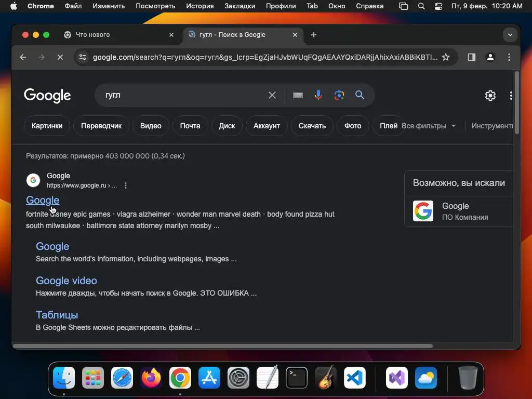Select the Аккаунт filter chip

[267, 126]
